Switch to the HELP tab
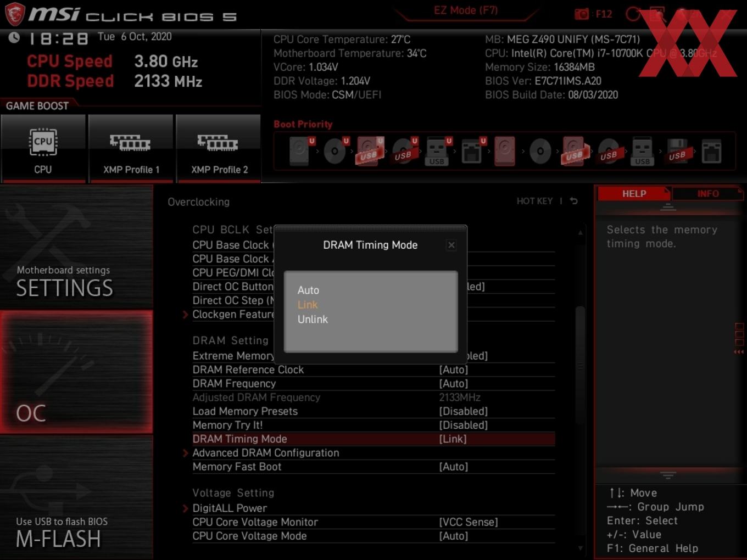The image size is (747, 560). pos(634,194)
